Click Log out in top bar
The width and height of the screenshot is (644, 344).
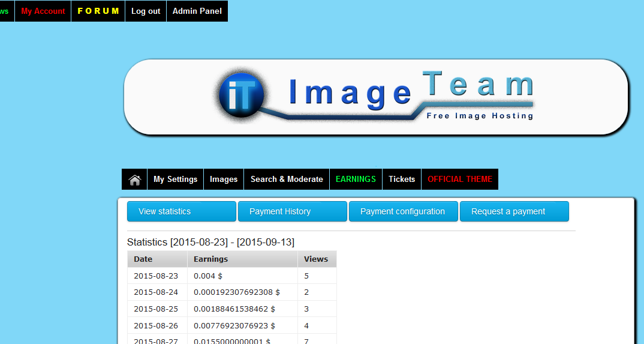pos(146,11)
